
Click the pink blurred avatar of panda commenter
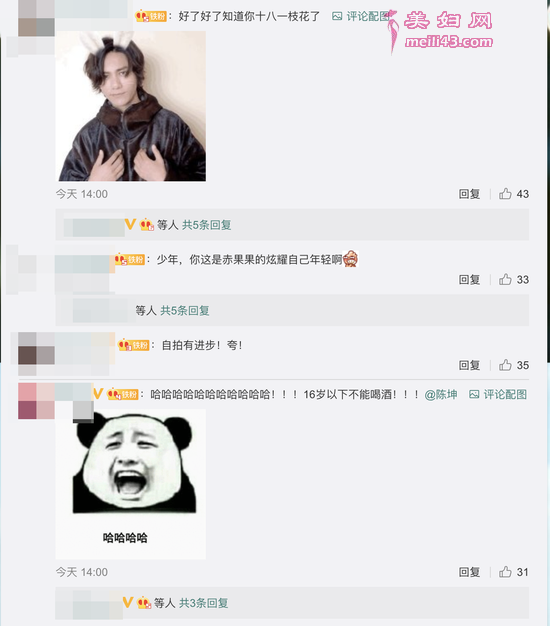(x=36, y=401)
